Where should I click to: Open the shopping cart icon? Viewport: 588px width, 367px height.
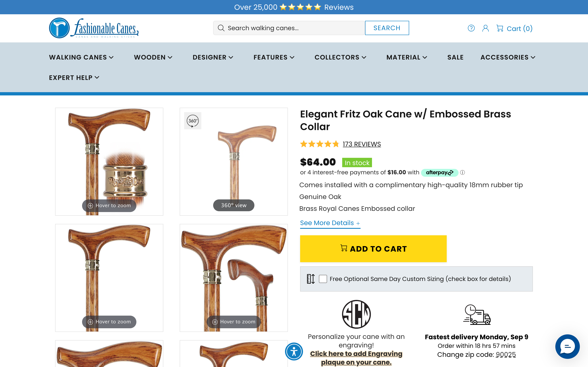coord(500,28)
